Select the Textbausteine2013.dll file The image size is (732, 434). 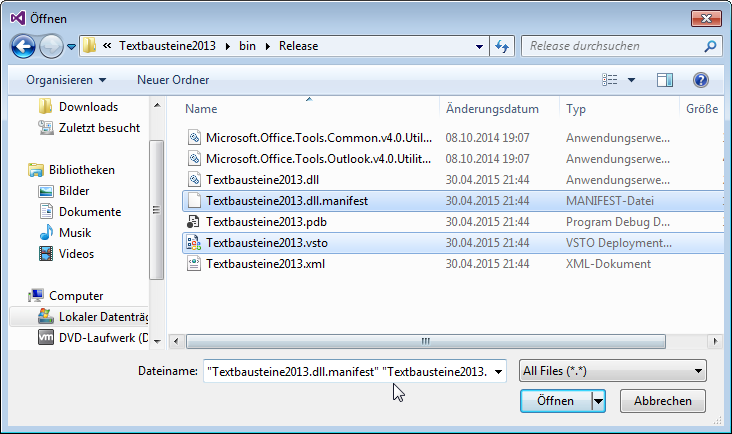[x=262, y=180]
